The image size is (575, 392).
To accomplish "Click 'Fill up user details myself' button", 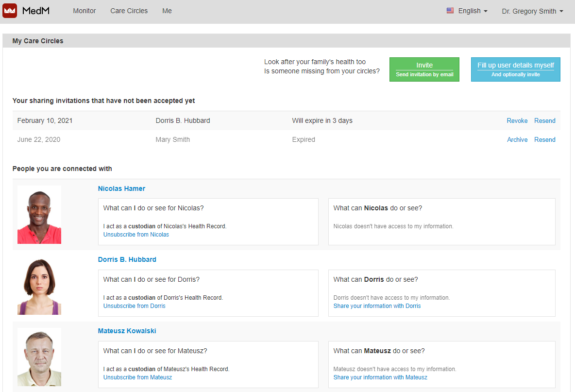I will pos(515,69).
